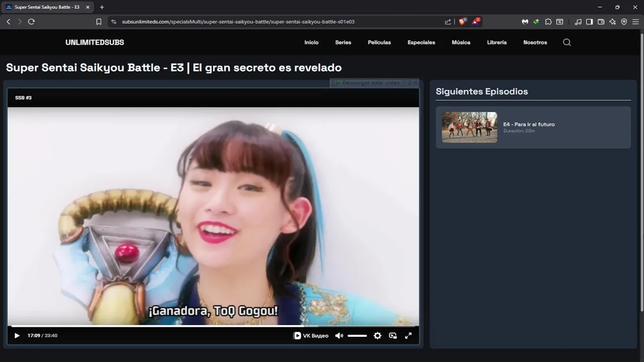Select the Super Sentai Saikyou Battle tab
Viewport: 644px width, 362px height.
pyautogui.click(x=47, y=7)
